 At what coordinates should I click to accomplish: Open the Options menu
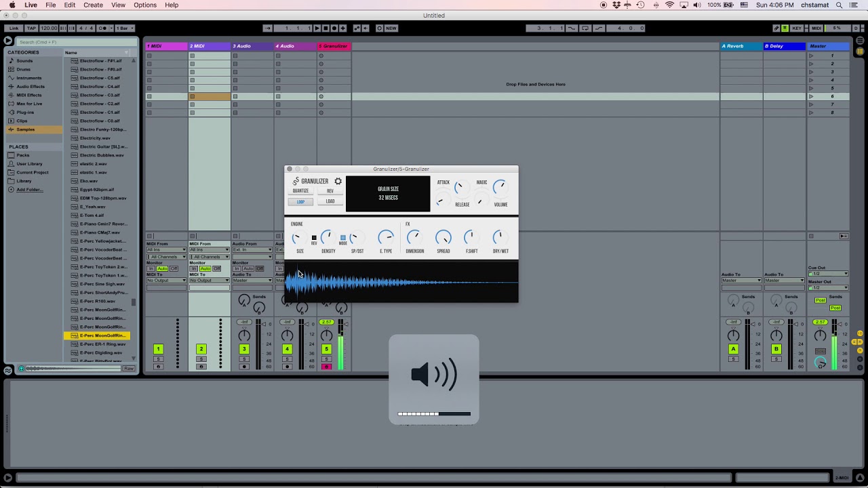(x=145, y=5)
